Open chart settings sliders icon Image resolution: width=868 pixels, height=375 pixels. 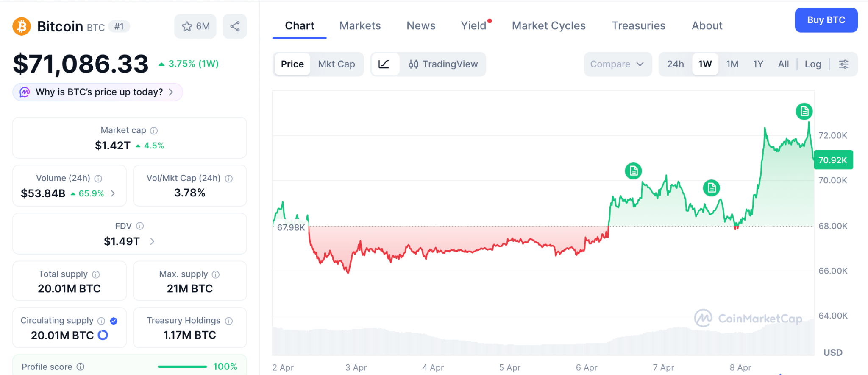[x=843, y=64]
